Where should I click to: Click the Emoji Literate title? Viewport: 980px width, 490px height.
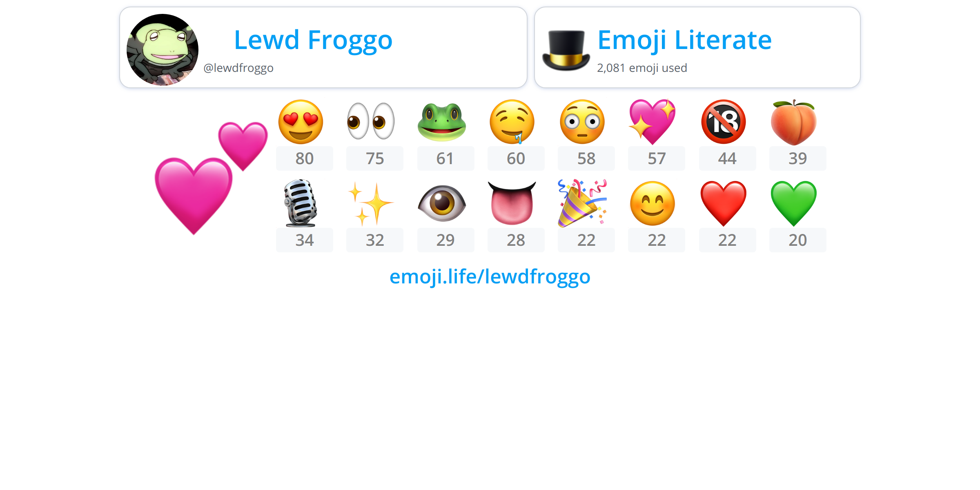click(x=684, y=40)
